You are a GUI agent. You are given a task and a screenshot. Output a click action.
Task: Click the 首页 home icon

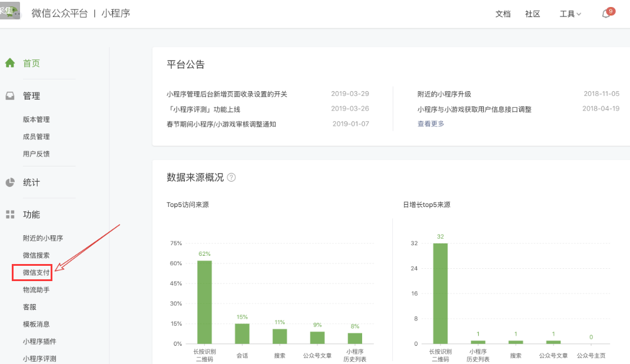tap(10, 63)
